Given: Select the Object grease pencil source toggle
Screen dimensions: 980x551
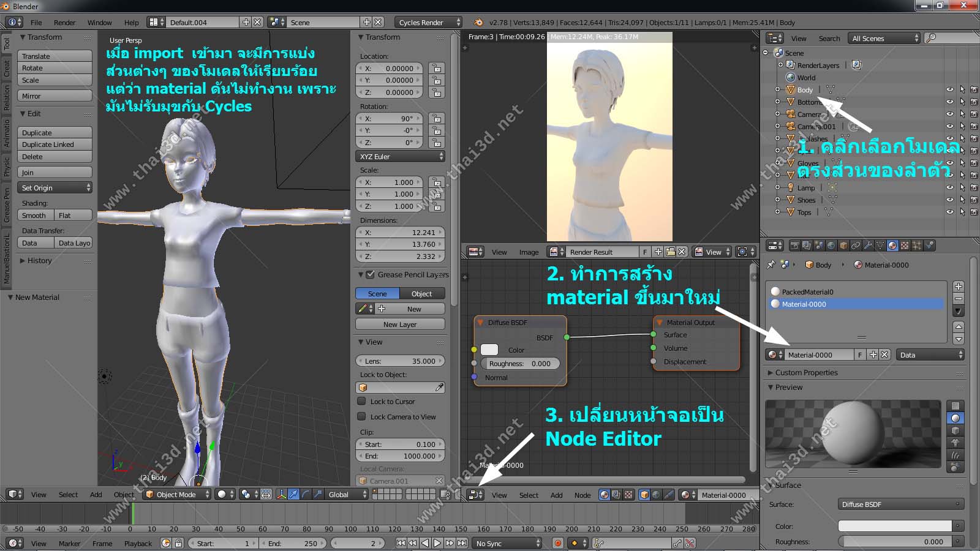Looking at the screenshot, I should 422,293.
